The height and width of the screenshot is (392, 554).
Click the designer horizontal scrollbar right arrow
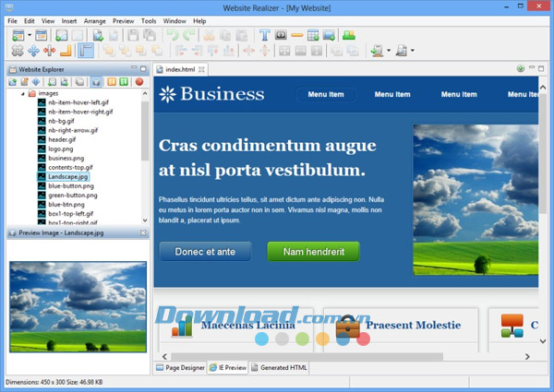click(527, 357)
